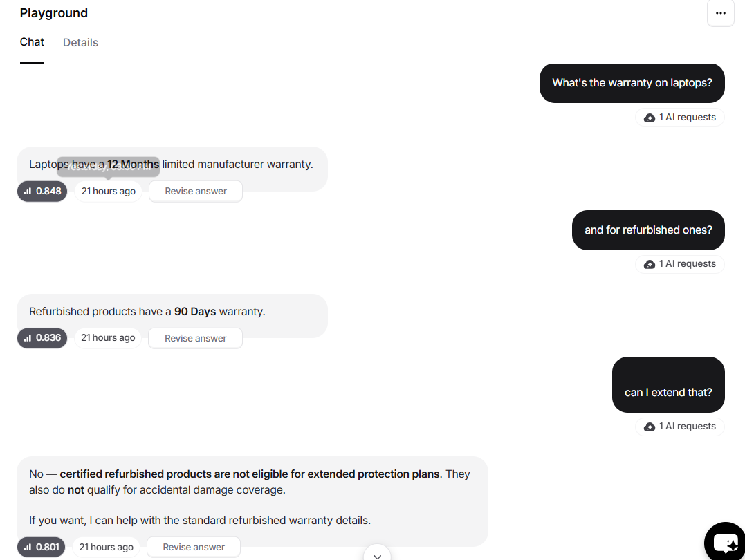Click AI requests badge under refurbished question
This screenshot has width=745, height=560.
point(679,264)
